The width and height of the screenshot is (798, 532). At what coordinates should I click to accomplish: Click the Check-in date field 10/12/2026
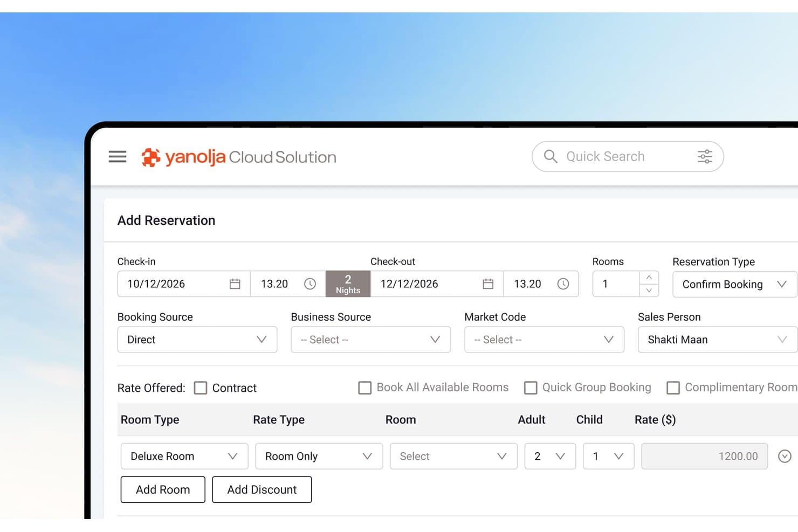[184, 284]
